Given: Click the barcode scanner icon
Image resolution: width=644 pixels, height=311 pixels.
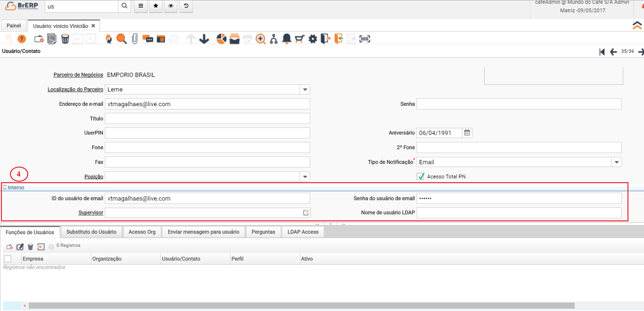Looking at the screenshot, I should pos(365,39).
